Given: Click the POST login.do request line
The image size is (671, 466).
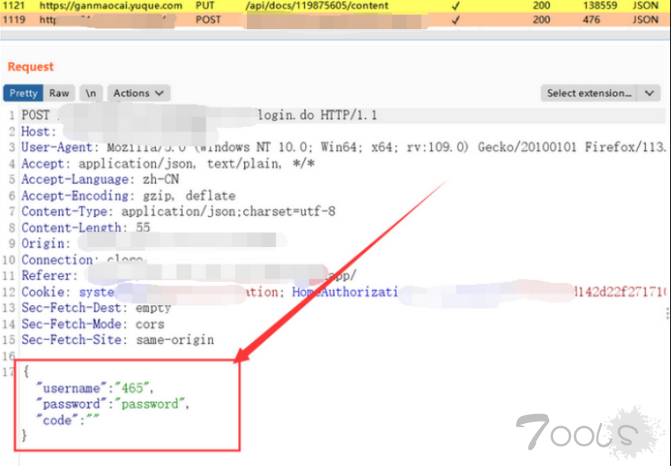Looking at the screenshot, I should (199, 115).
